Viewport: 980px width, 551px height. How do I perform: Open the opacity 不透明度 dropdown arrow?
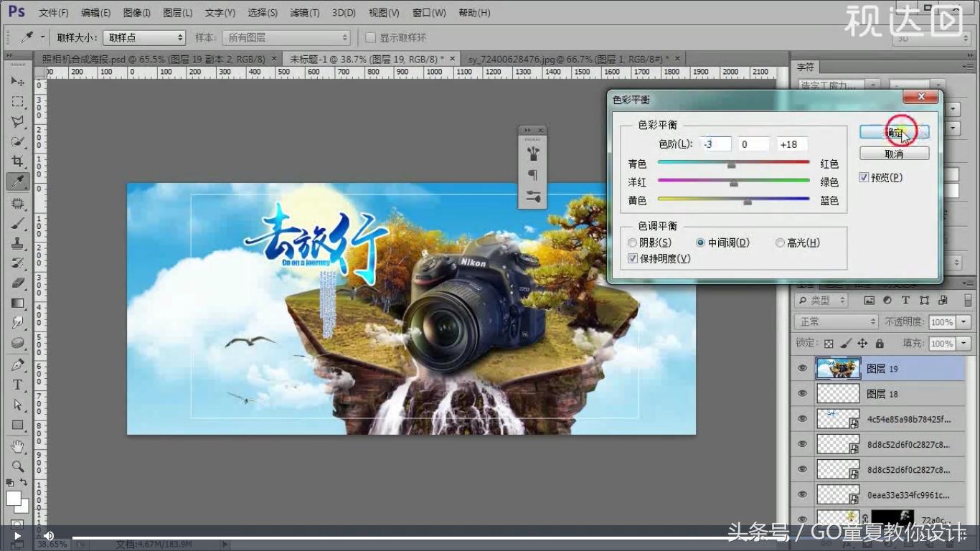click(962, 321)
